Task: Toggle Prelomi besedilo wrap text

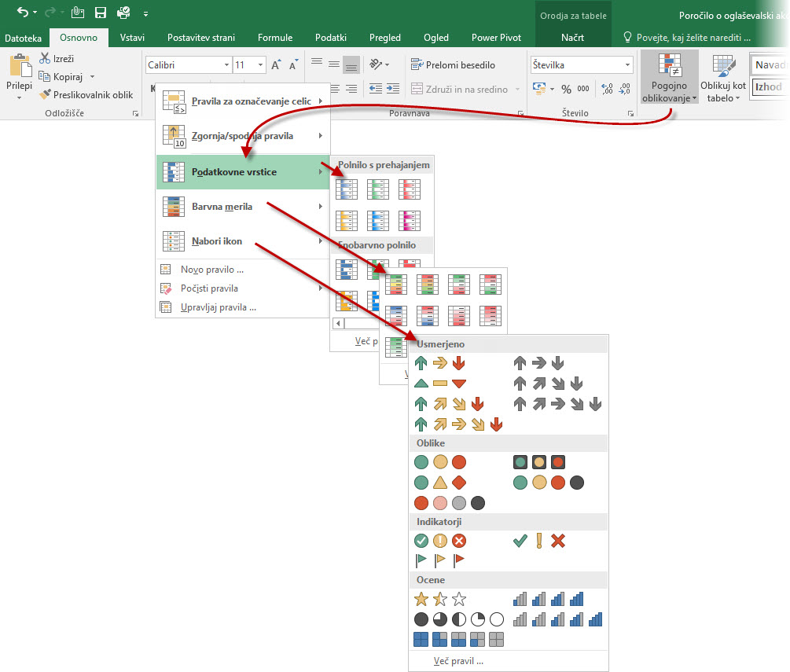Action: pyautogui.click(x=453, y=65)
